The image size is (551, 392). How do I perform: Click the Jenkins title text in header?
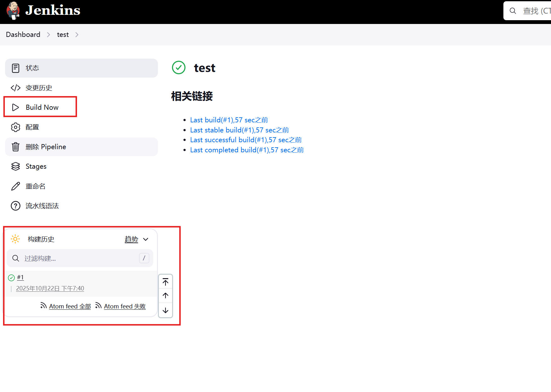pyautogui.click(x=53, y=10)
